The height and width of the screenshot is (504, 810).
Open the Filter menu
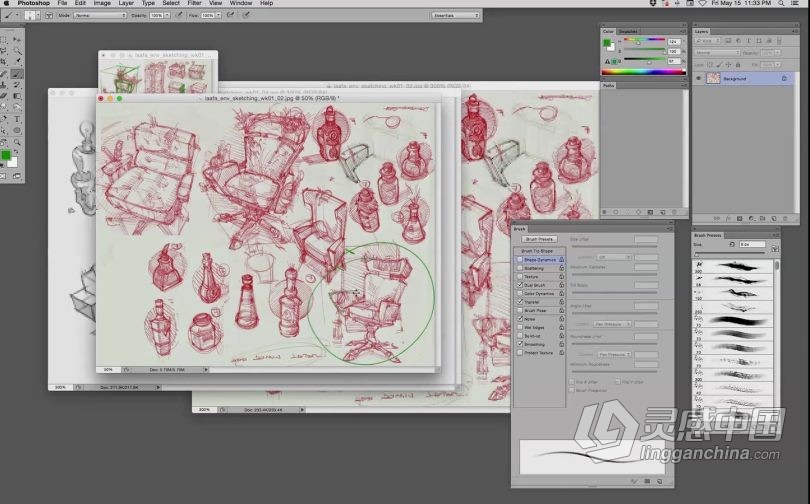click(194, 3)
